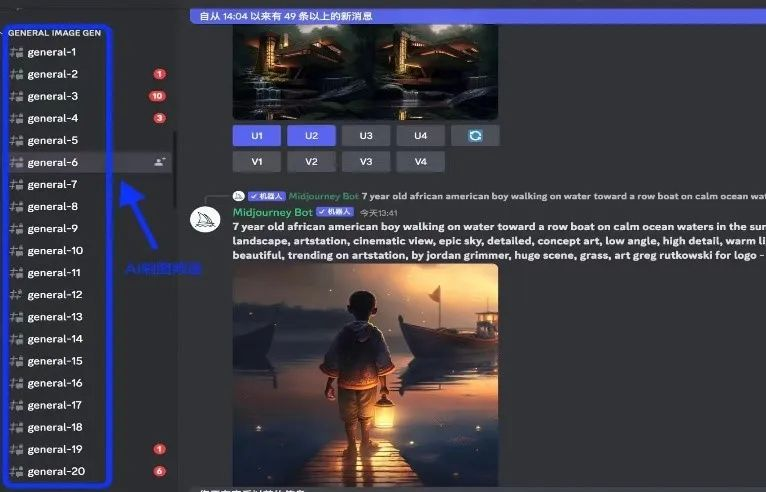The width and height of the screenshot is (766, 492).
Task: Click the U4 upscale button
Action: (421, 135)
